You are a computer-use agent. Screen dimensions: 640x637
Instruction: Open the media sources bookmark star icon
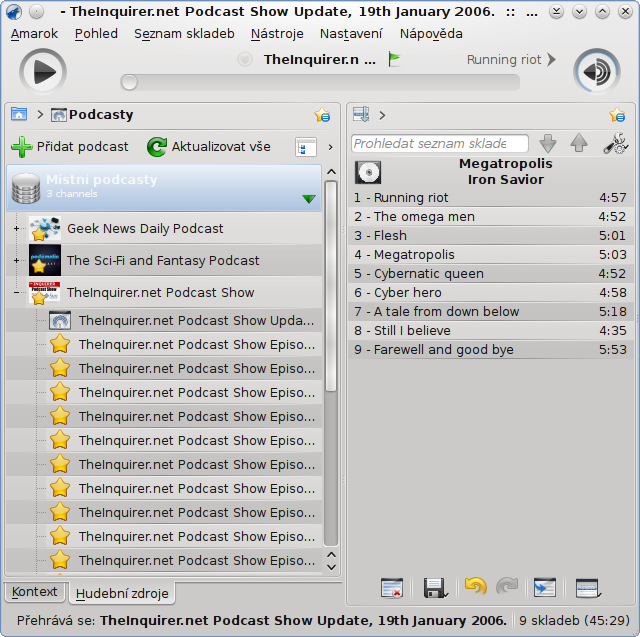[322, 115]
